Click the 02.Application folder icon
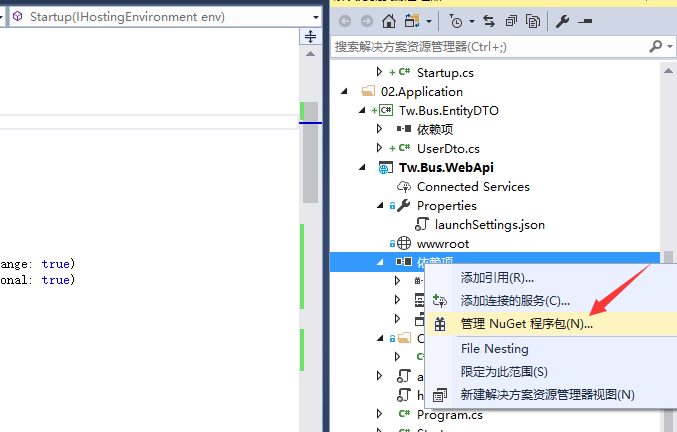This screenshot has height=432, width=677. (x=368, y=91)
